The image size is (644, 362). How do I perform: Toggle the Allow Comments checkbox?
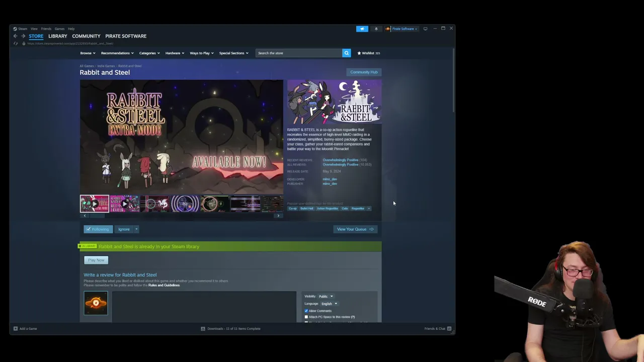(306, 311)
